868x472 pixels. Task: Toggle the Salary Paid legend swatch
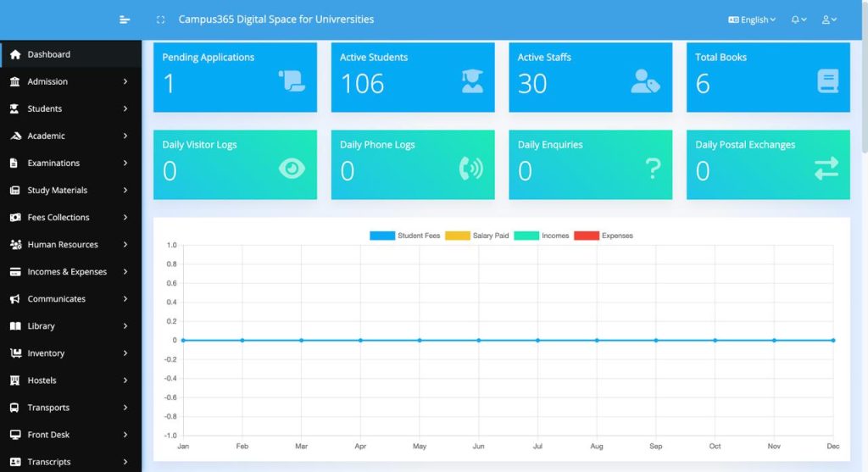[x=457, y=236]
